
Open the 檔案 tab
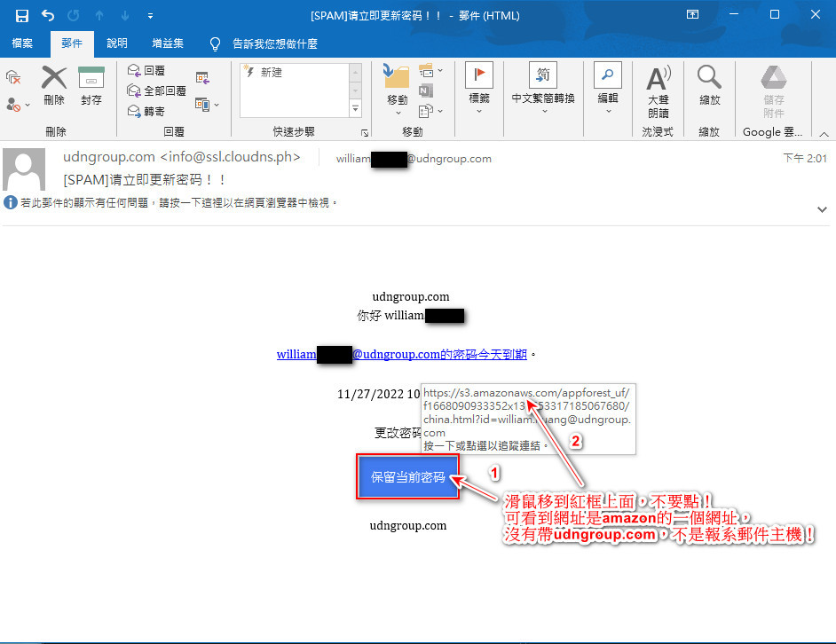click(x=22, y=43)
